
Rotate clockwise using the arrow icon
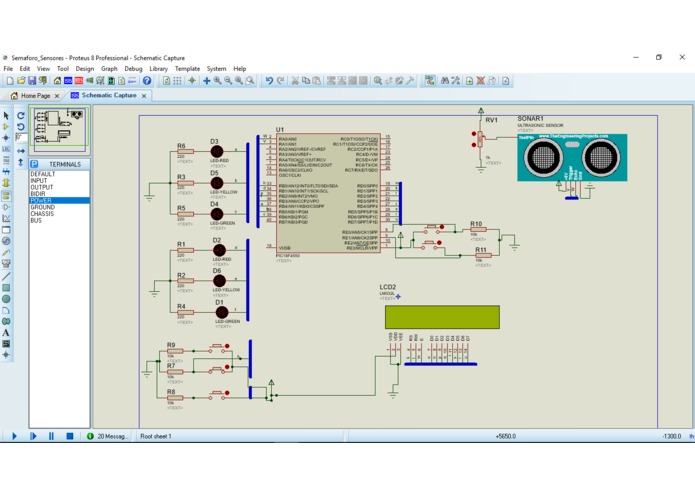(21, 116)
